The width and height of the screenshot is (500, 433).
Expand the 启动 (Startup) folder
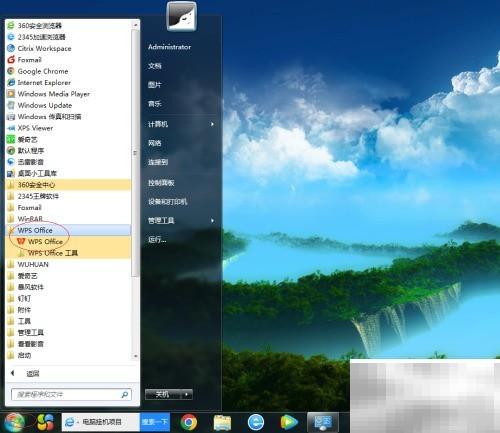pos(68,355)
